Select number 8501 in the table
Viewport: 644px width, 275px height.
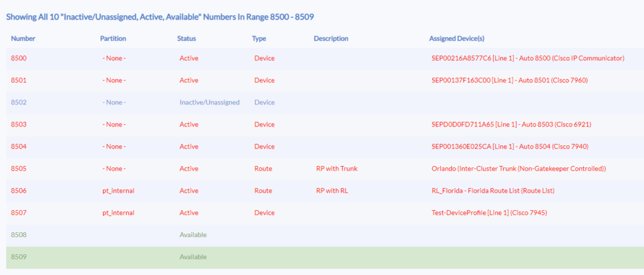click(19, 81)
